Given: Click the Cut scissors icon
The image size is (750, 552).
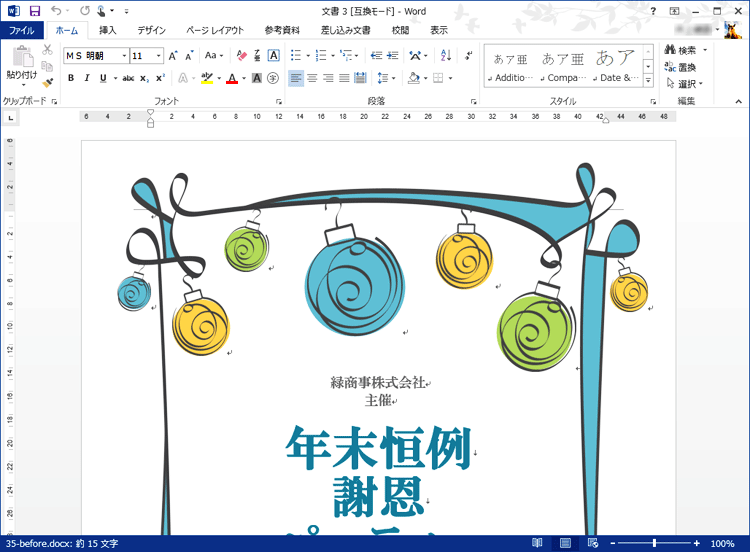Looking at the screenshot, I should pyautogui.click(x=47, y=50).
